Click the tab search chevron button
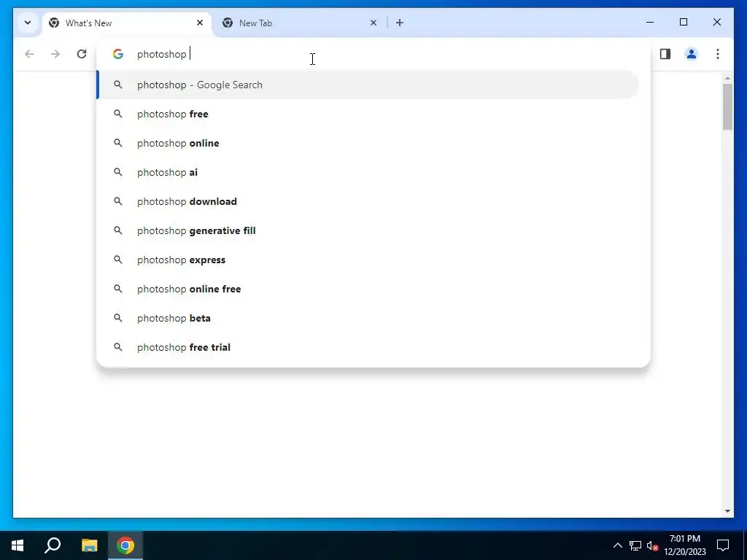747x560 pixels. tap(28, 23)
